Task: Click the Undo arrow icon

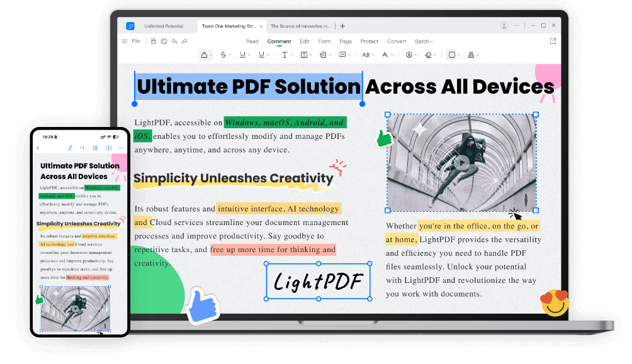Action: 174,41
